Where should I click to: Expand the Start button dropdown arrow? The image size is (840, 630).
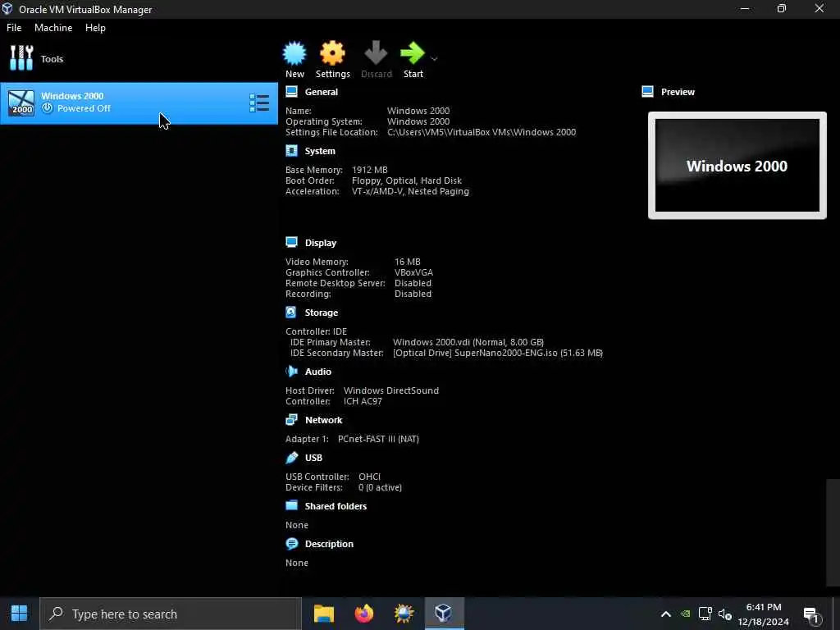435,58
